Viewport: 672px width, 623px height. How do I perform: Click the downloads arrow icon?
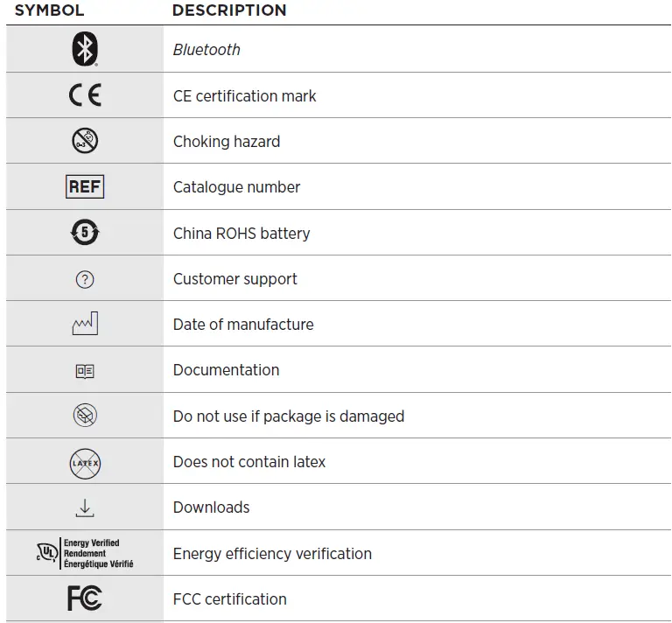pos(85,507)
